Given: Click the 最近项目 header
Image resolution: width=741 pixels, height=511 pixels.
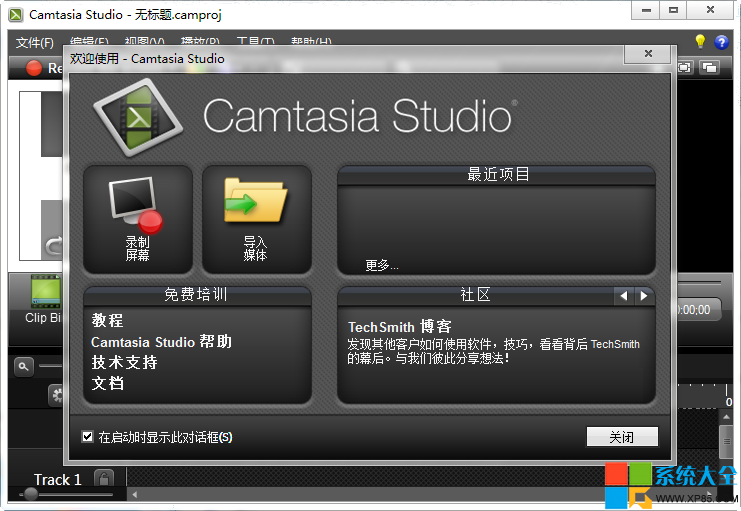Looking at the screenshot, I should tap(497, 175).
